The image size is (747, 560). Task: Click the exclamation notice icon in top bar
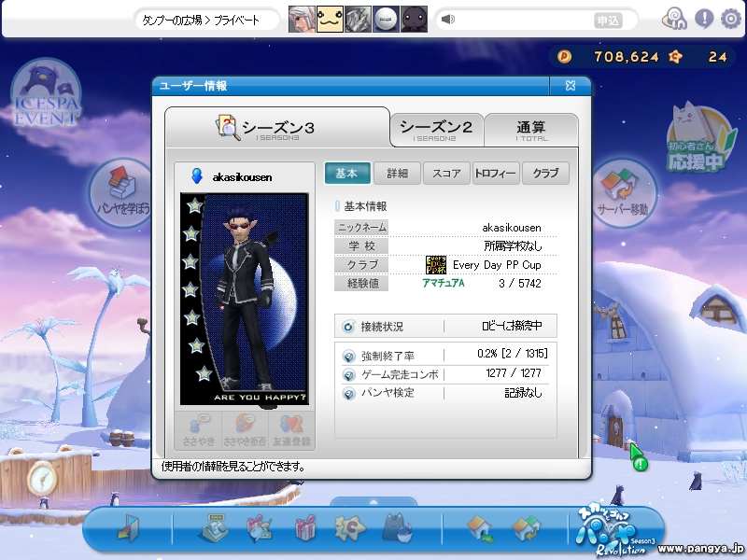click(704, 19)
